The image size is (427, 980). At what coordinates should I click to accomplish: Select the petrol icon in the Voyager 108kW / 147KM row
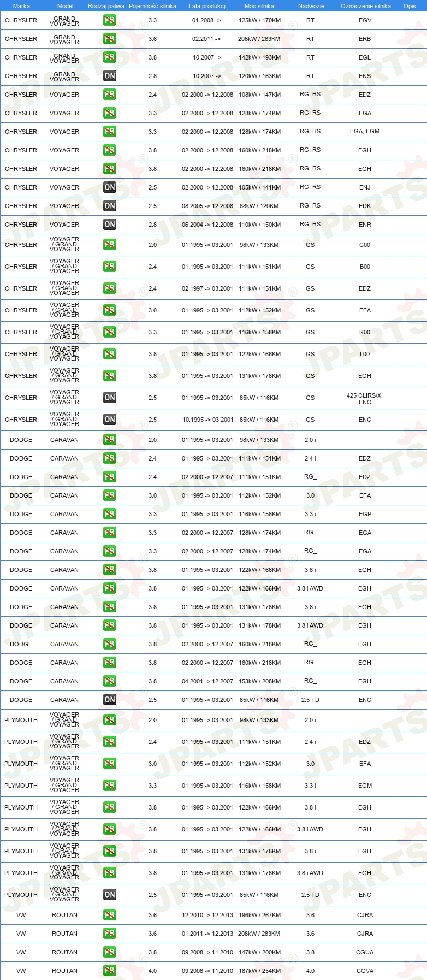110,95
